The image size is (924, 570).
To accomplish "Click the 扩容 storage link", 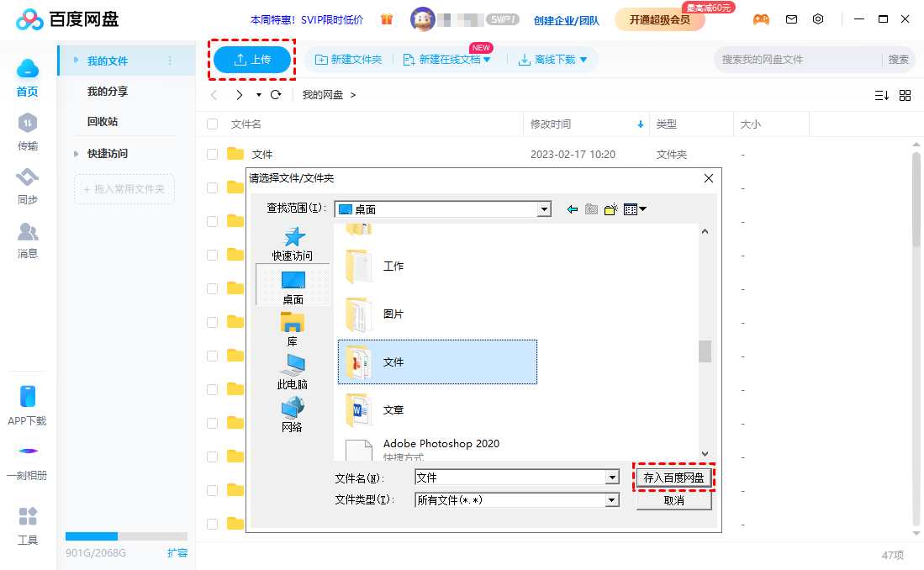I will coord(177,553).
